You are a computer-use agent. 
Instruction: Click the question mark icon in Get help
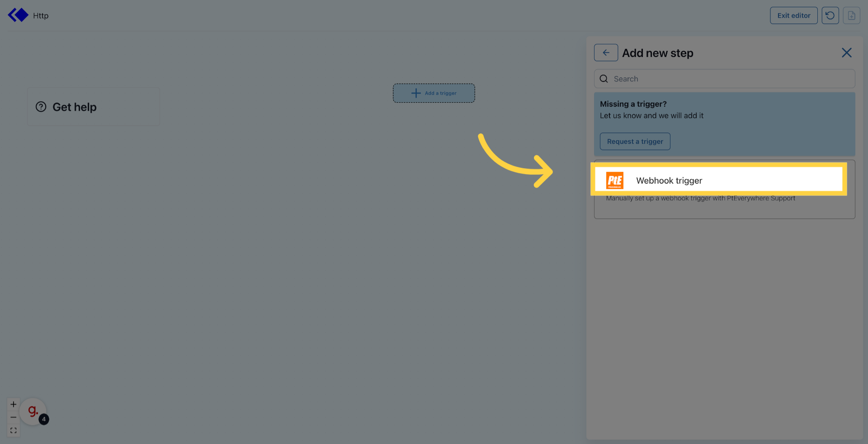coord(42,107)
